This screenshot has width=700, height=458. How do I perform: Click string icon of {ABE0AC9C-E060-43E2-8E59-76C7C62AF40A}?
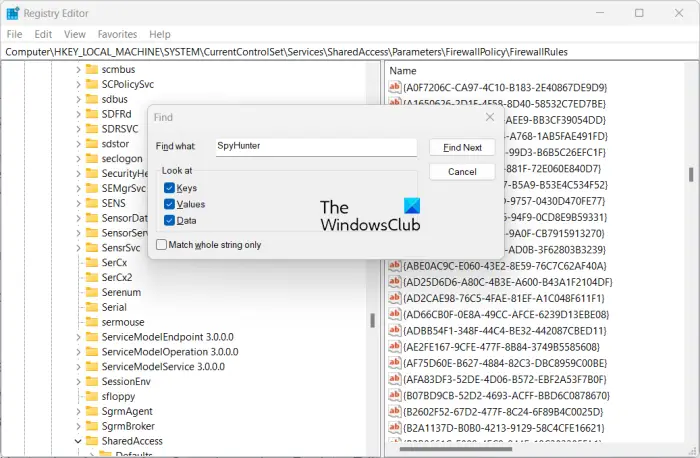point(394,266)
